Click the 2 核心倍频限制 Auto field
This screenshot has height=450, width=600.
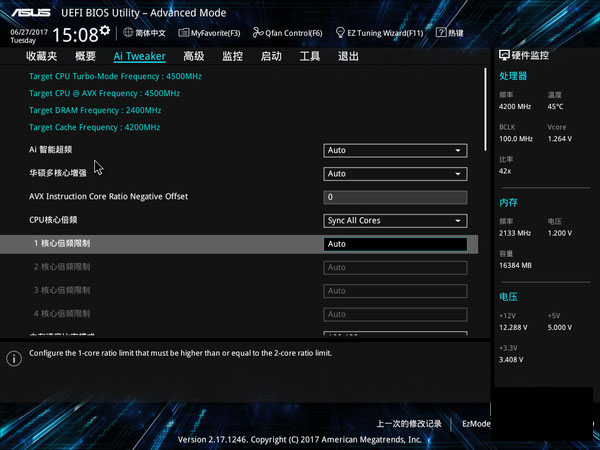pos(395,267)
